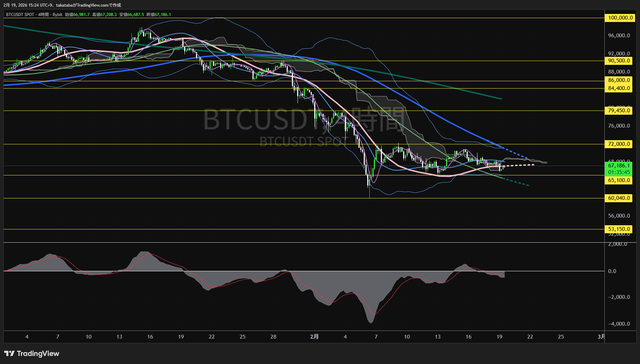640x364 pixels.
Task: Click the 72,000.0 resistance level tag
Action: coord(619,144)
